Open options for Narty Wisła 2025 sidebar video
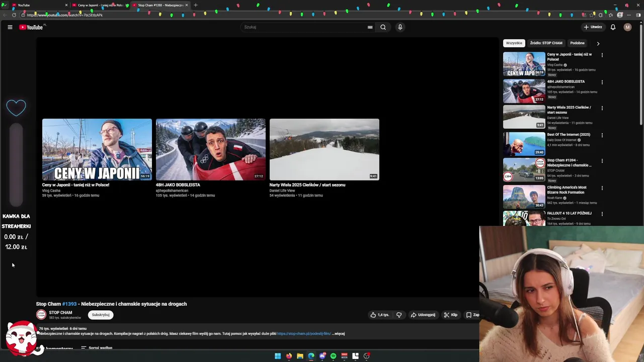Screen dimensions: 644x362 [602, 108]
